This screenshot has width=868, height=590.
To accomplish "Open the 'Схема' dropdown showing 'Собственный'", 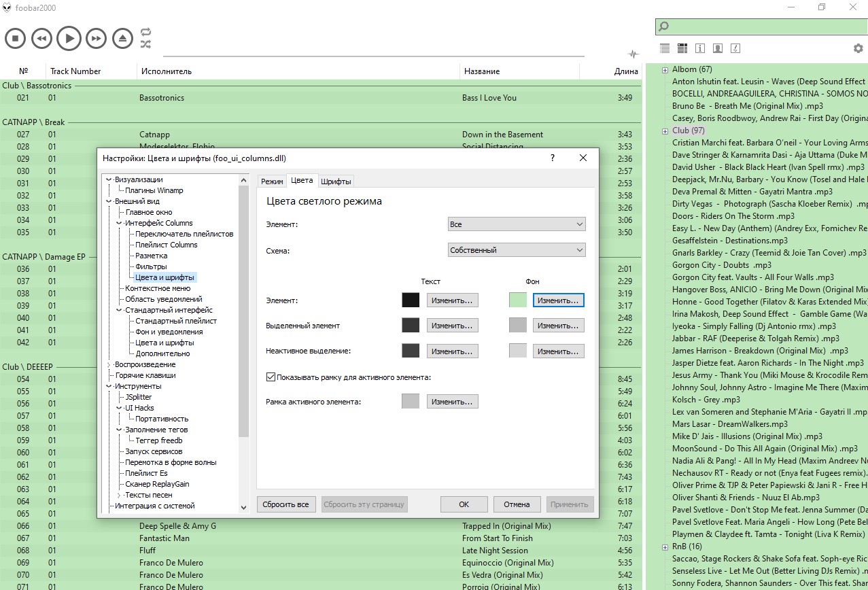I will 517,250.
